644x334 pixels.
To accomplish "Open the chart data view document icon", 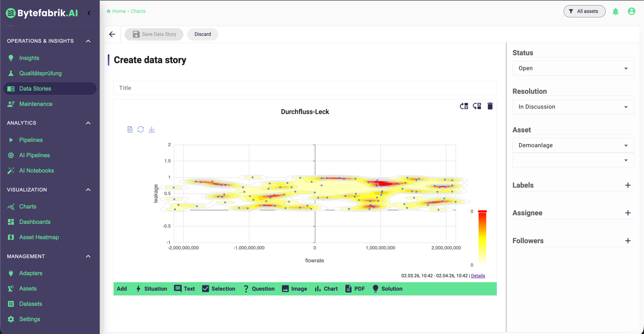I will click(x=130, y=130).
